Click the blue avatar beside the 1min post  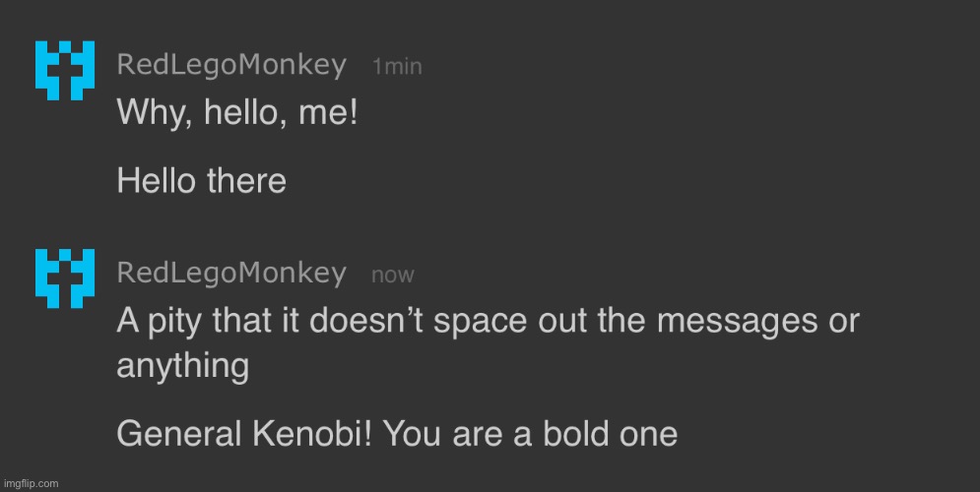pos(65,71)
